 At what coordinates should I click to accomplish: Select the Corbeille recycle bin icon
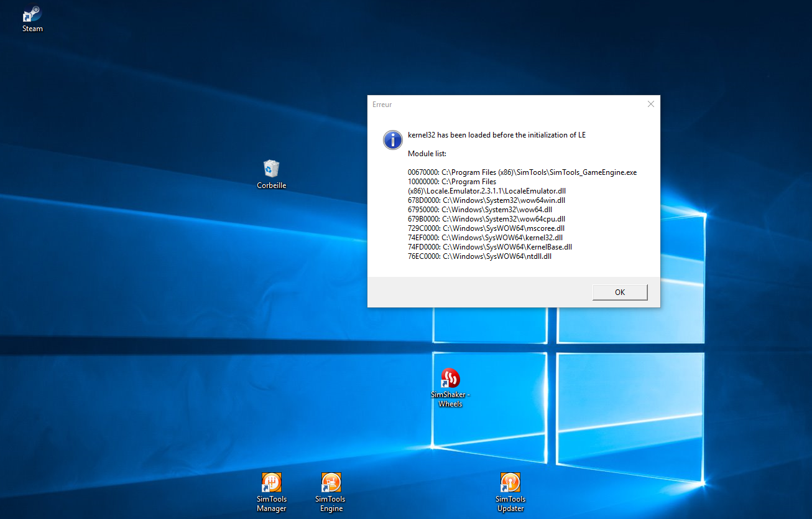pos(272,174)
